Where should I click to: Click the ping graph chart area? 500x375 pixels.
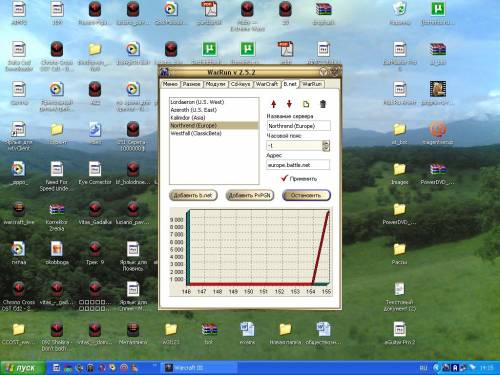[250, 252]
